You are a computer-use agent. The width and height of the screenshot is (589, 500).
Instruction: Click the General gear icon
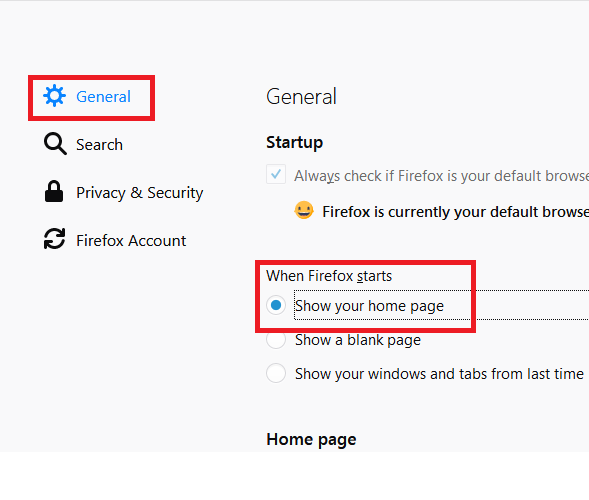click(54, 96)
